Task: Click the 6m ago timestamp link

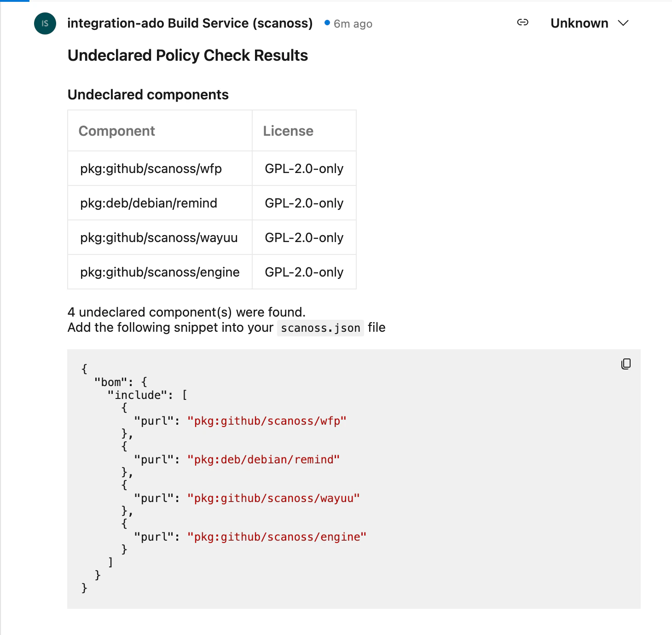Action: (x=353, y=23)
